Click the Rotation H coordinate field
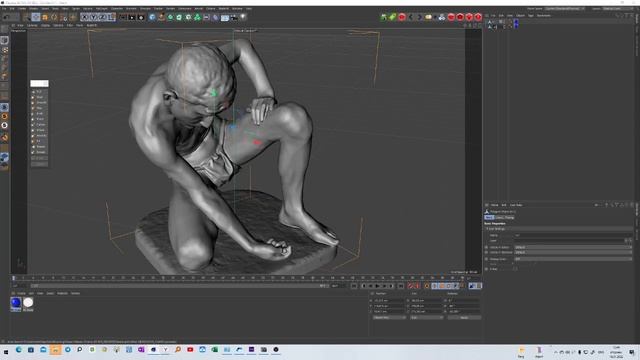Viewport: 640px width, 360px height. click(463, 300)
